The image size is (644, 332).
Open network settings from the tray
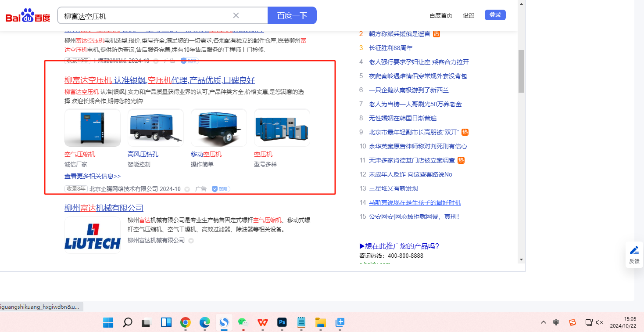pyautogui.click(x=589, y=322)
